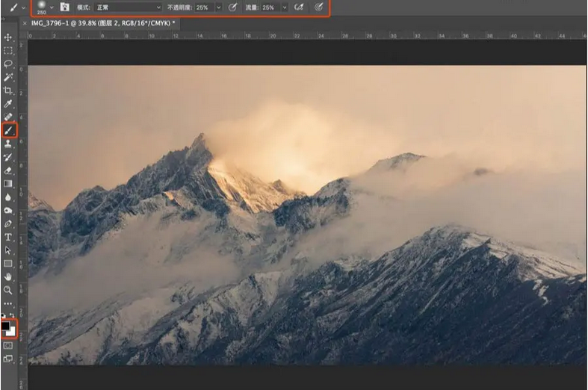Select the Rectangular Marquee tool
The width and height of the screenshot is (588, 390).
8,51
